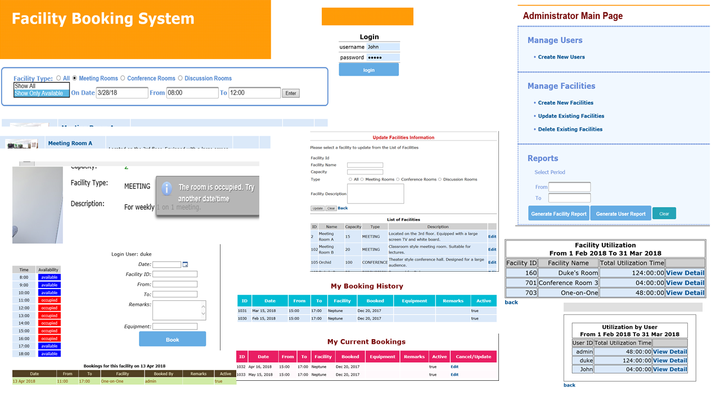View Detail for user duke

tap(670, 360)
